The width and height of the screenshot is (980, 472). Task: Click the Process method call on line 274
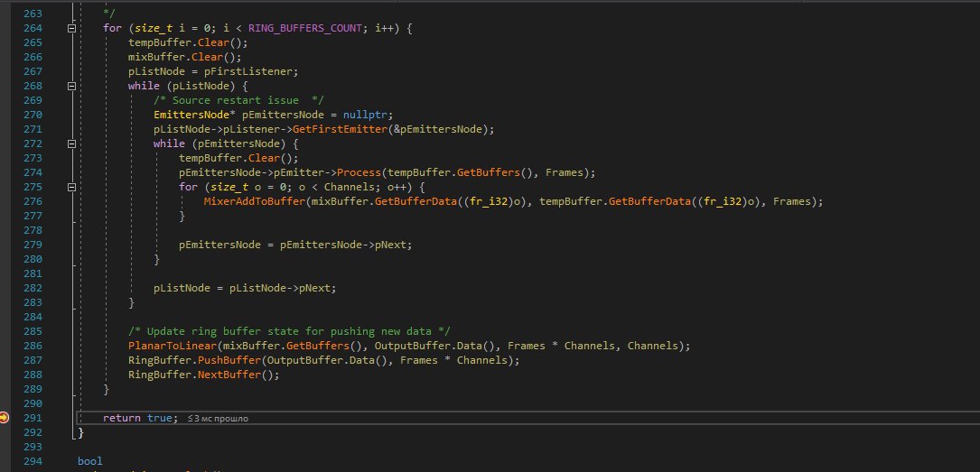(359, 172)
